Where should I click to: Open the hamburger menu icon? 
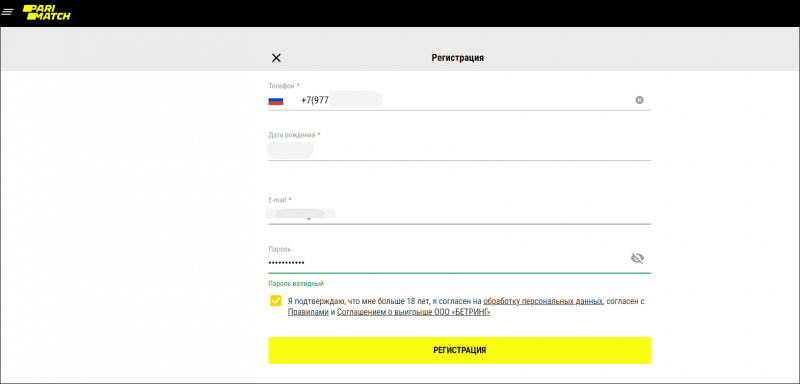pos(8,12)
